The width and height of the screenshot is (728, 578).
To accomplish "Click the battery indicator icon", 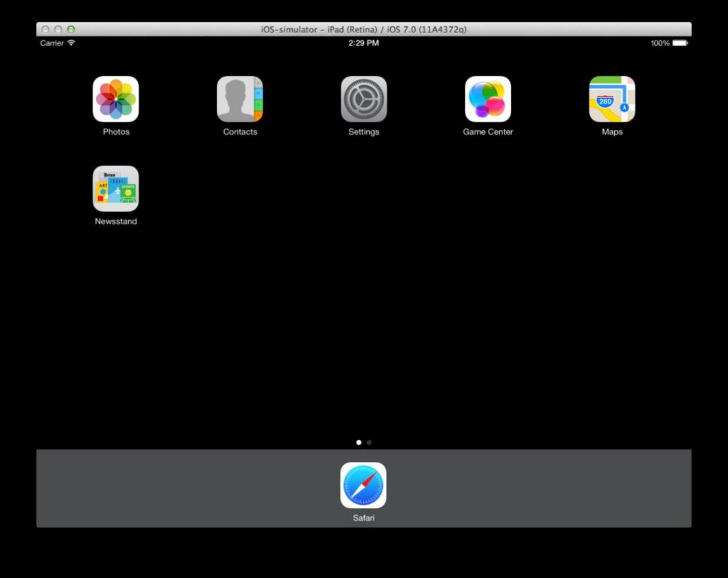I will pyautogui.click(x=680, y=43).
